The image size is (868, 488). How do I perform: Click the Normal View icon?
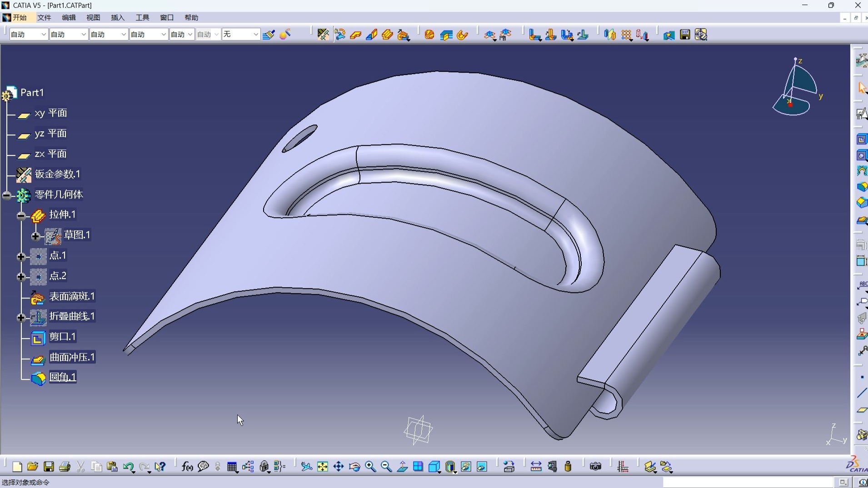tap(402, 467)
